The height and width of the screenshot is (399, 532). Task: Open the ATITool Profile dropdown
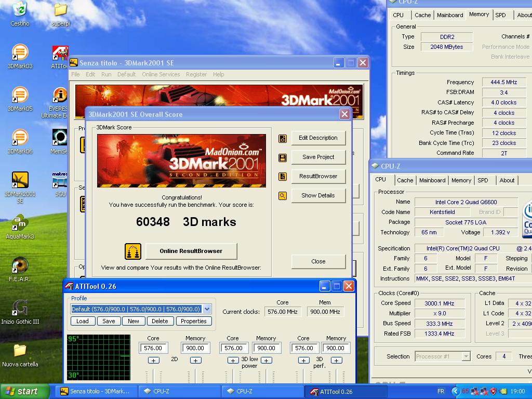(207, 309)
